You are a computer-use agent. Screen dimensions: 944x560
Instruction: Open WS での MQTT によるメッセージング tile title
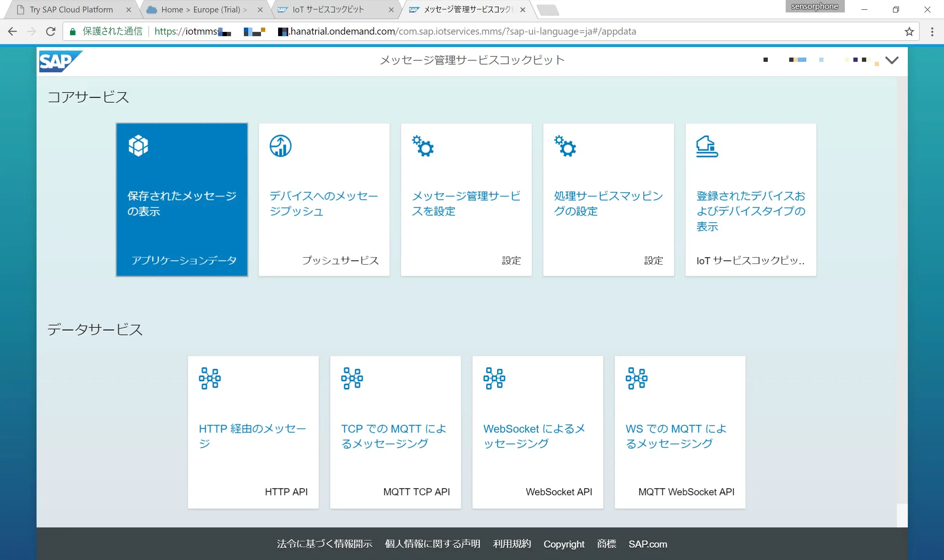click(x=676, y=436)
